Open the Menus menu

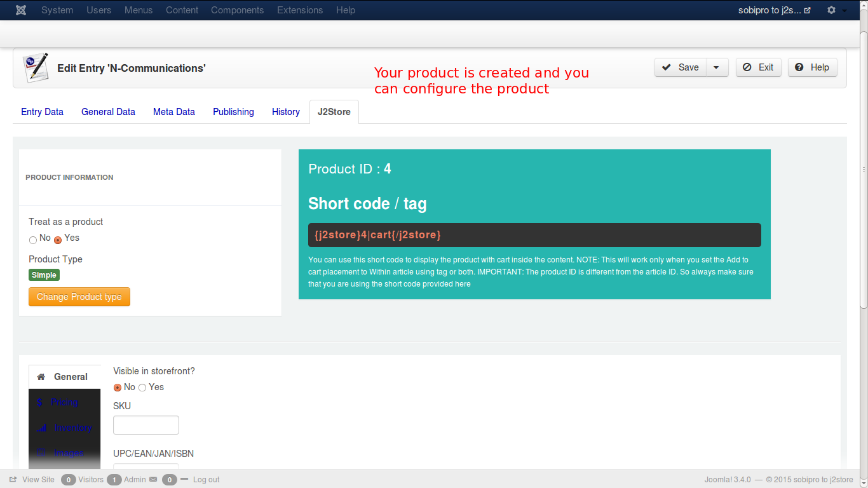[x=139, y=10]
